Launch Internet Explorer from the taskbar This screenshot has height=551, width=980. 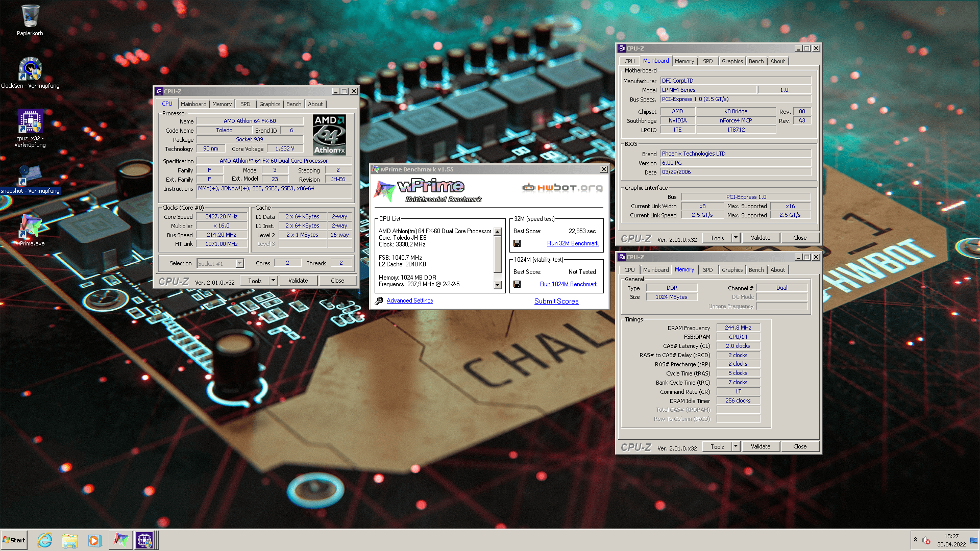coord(45,540)
